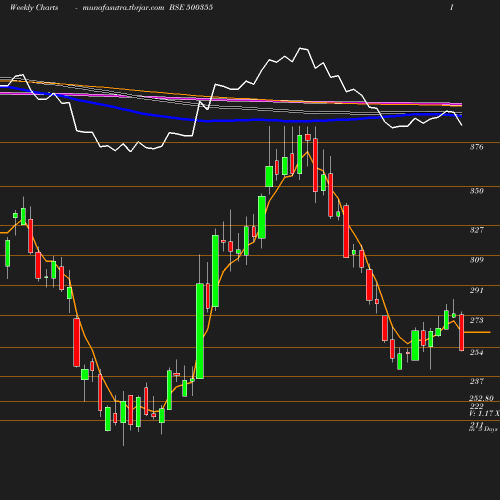Screen dimensions: 500x500
Task: Click the 232.80 price value
Action: click(481, 398)
